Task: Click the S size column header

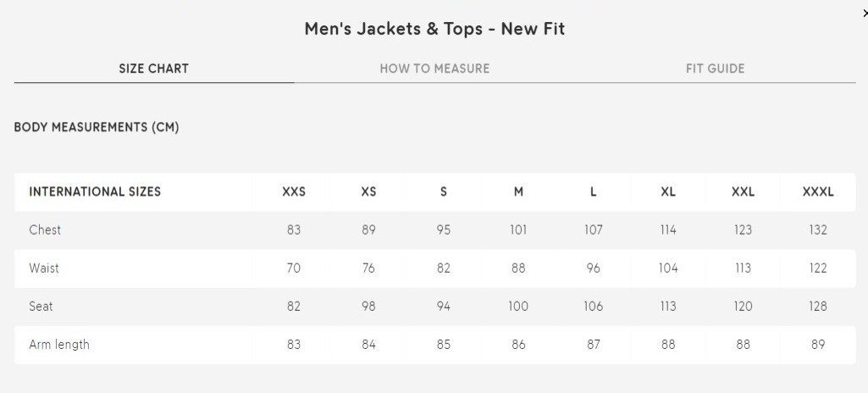Action: [x=444, y=192]
